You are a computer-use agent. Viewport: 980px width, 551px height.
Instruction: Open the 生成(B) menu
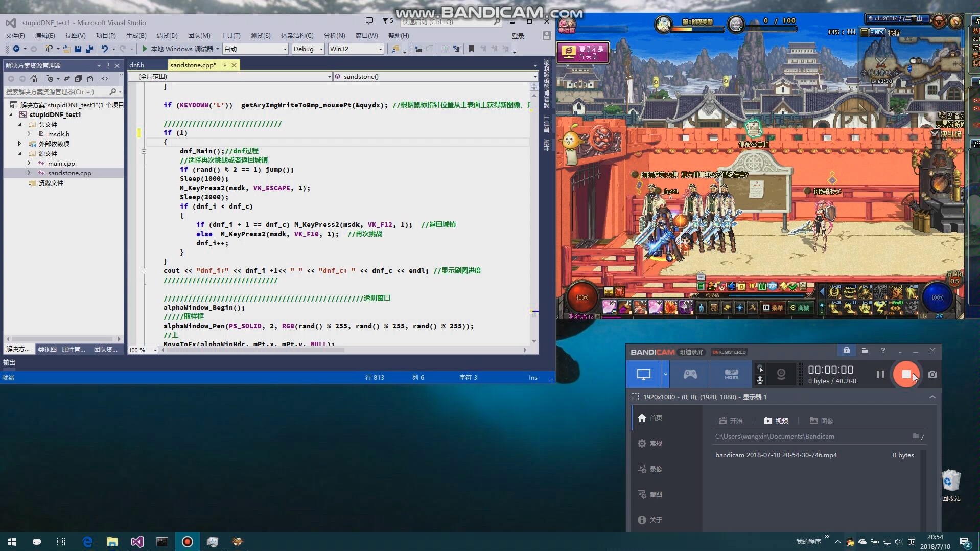136,35
